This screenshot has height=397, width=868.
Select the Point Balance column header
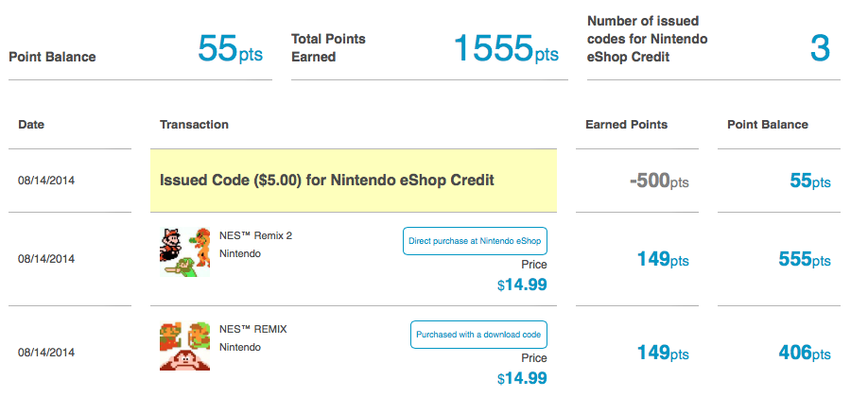click(x=767, y=125)
